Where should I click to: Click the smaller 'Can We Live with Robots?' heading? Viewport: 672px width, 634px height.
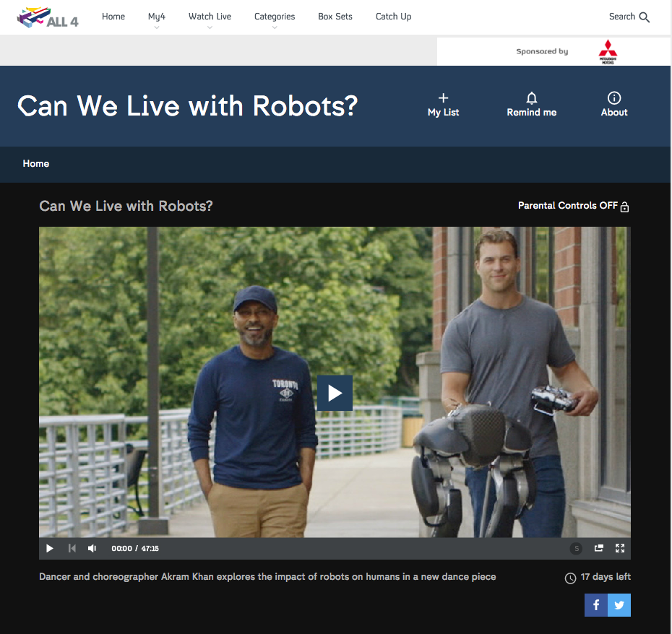tap(126, 206)
